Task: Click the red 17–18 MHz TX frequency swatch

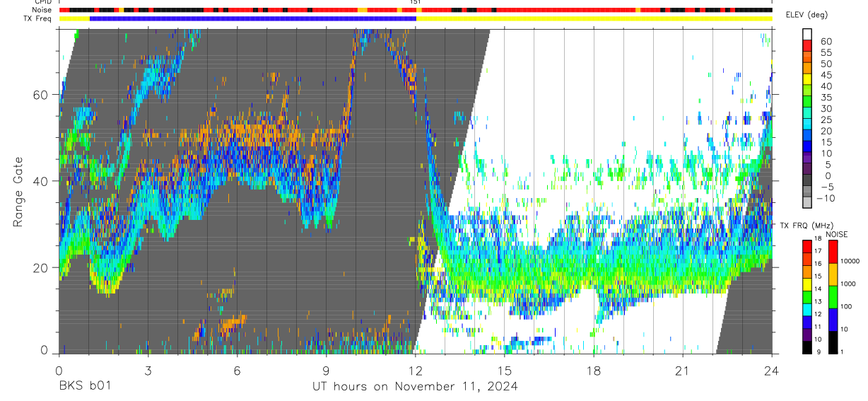Action: 807,245
